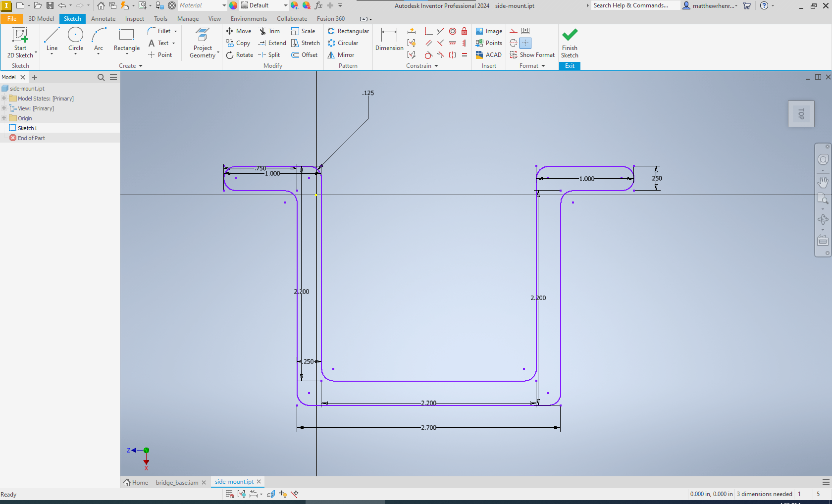
Task: Switch to the 3D Model tab
Action: point(41,19)
